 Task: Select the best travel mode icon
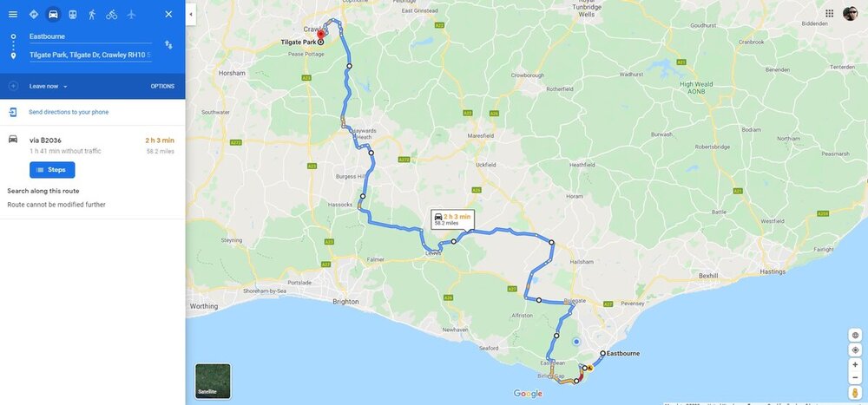pos(33,15)
